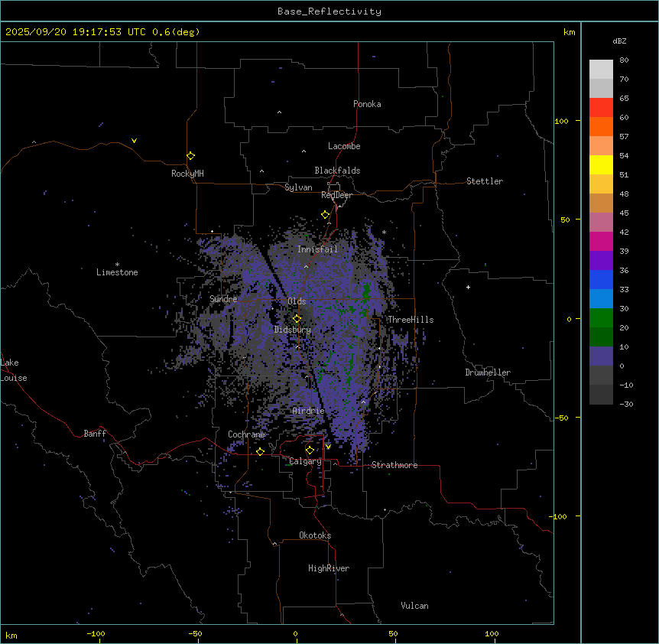The height and width of the screenshot is (644, 659).
Task: Click the Stettler city label
Action: (x=485, y=181)
